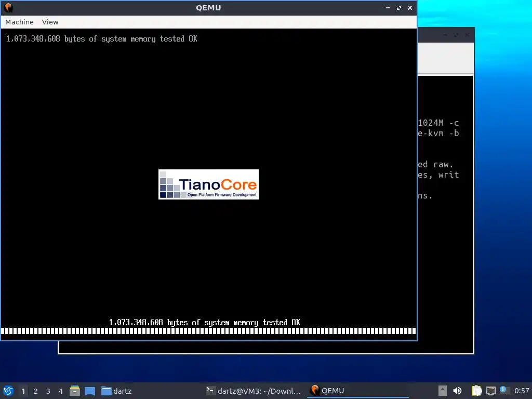Viewport: 532px width, 399px height.
Task: Open the clipboard manager tray icon
Action: click(477, 391)
